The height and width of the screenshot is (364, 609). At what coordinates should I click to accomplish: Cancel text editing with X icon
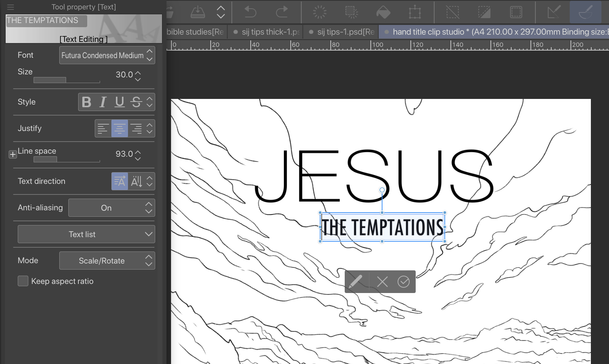(382, 282)
